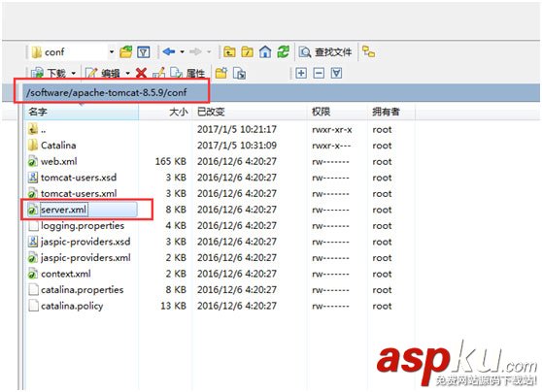
Task: Click the jaspic-providers.xsd file icon
Action: pos(32,242)
